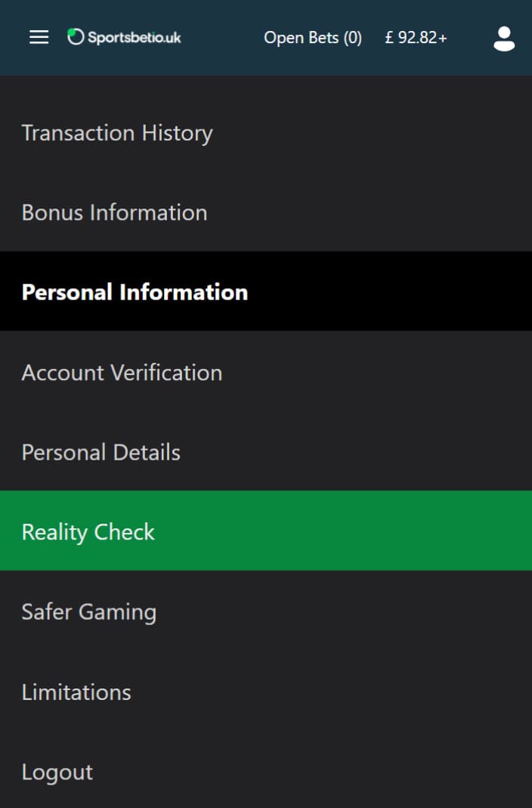Logout of the account
The width and height of the screenshot is (532, 808).
coord(57,772)
